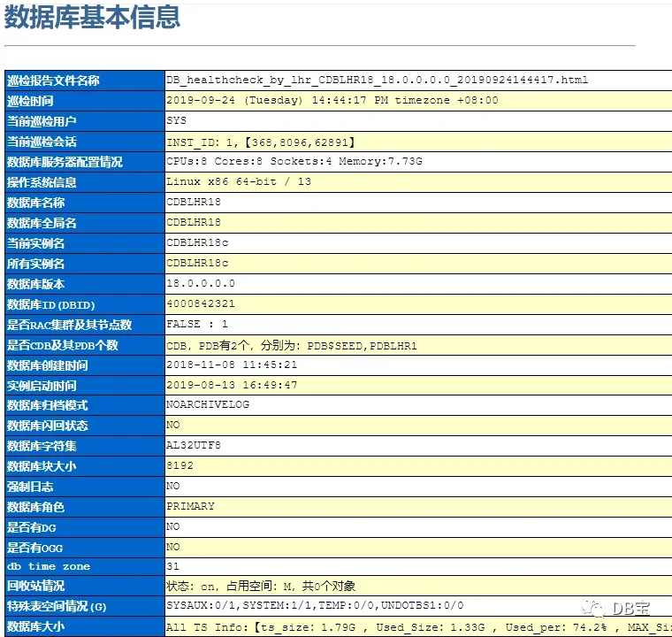Click the 2019-08-13 16:49:47 value

coord(232,385)
